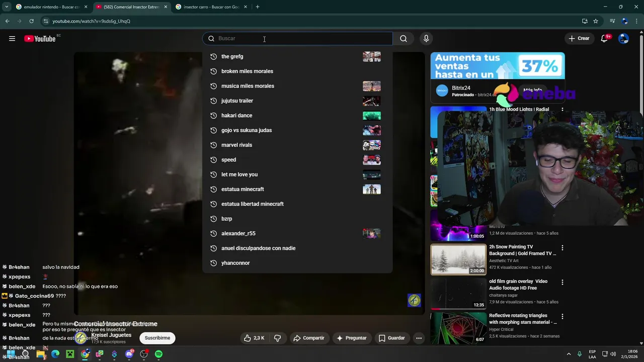Viewport: 644px width, 362px height.
Task: Subscribe with the Suscribirme button
Action: 157,338
